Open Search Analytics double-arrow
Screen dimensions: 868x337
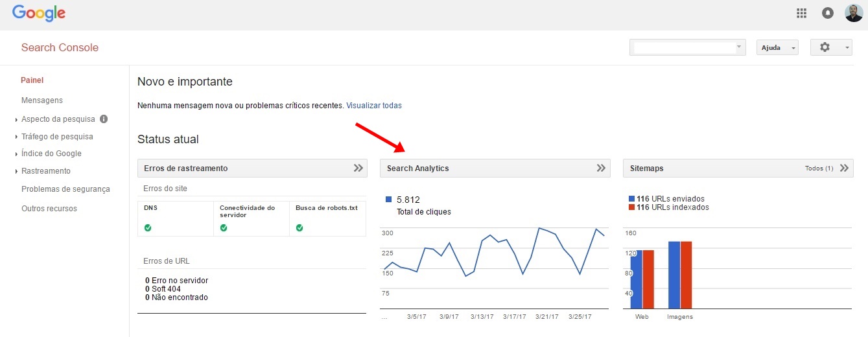point(601,168)
